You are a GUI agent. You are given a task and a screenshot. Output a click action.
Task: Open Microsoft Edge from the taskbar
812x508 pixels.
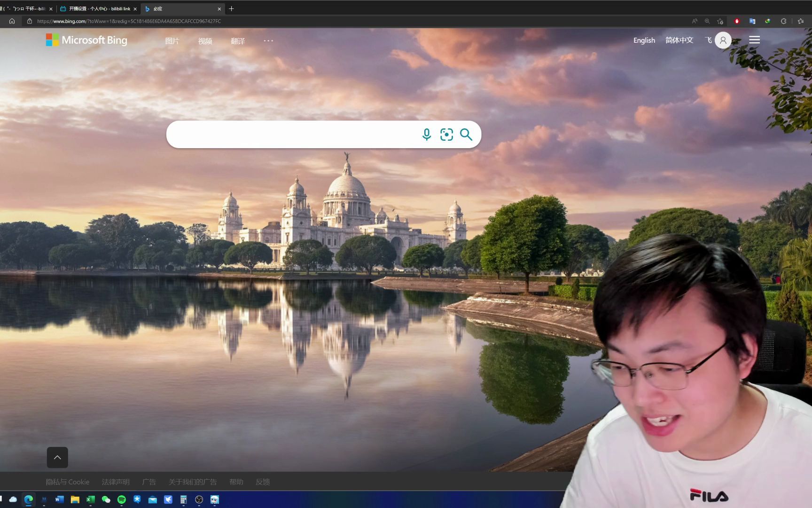pos(29,500)
